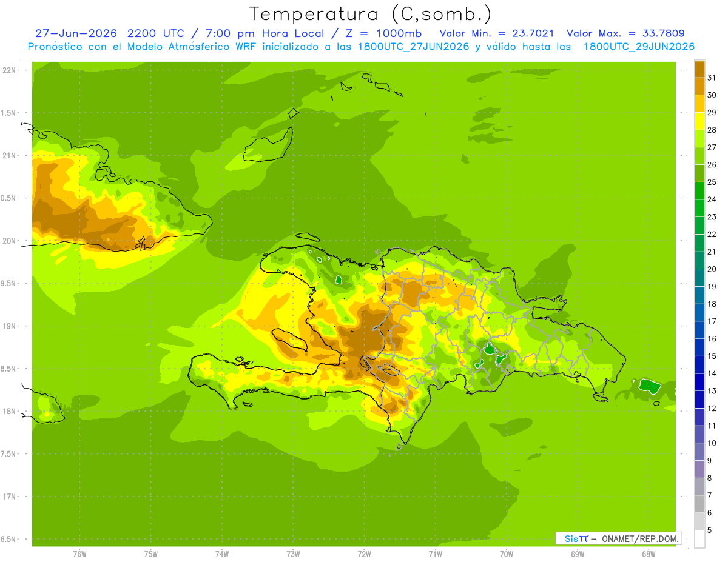Click the legend value '31'
Viewport: 728px width, 562px height.
point(712,78)
